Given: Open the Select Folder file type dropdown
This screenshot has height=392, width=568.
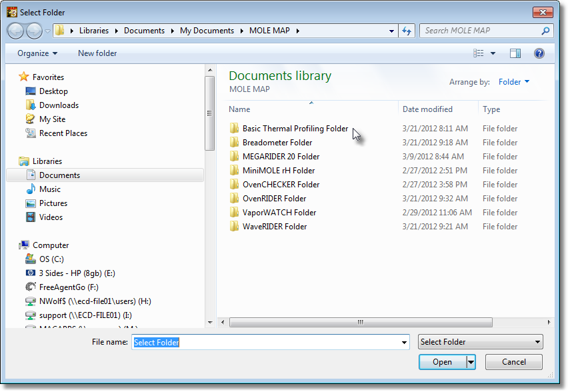Looking at the screenshot, I should [x=481, y=341].
